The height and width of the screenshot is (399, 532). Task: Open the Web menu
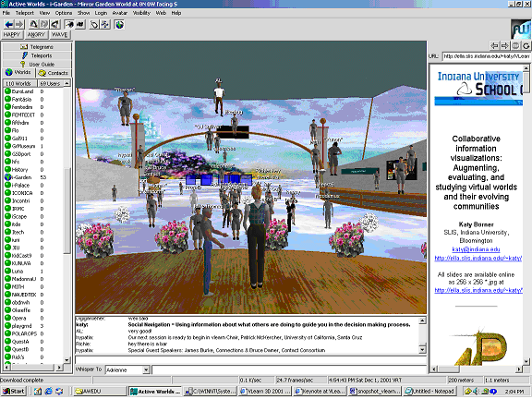(161, 13)
